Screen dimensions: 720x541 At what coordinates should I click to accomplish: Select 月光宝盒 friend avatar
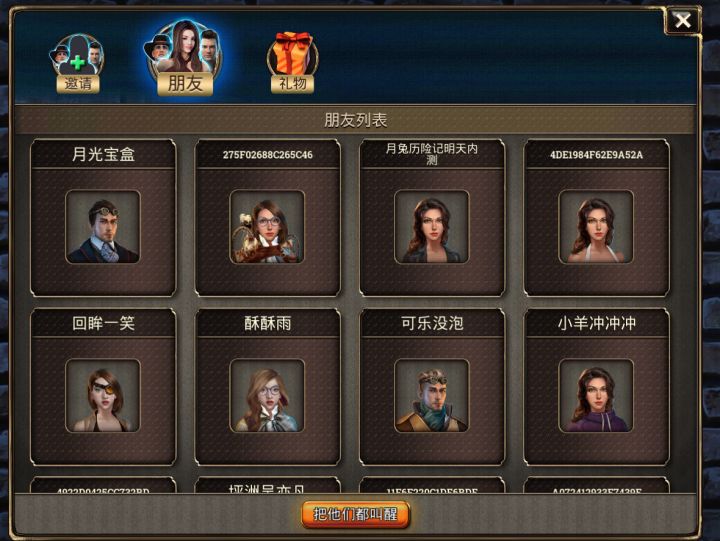(103, 227)
